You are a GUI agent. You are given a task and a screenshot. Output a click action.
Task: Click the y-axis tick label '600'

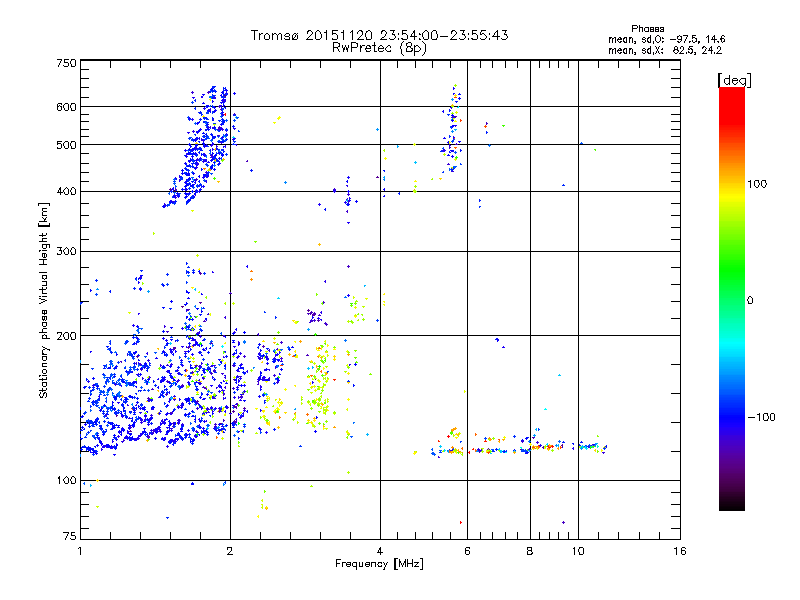(66, 107)
